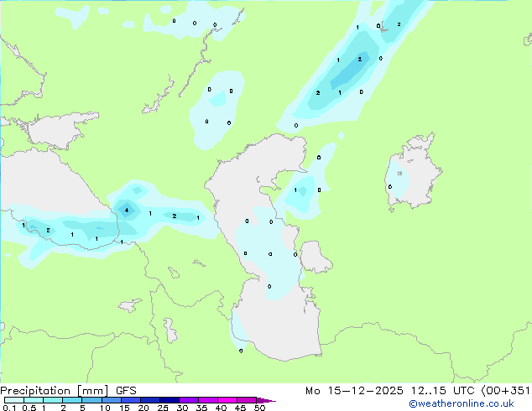
Task: Click the 0.5–1 mm legend swatch
Action: [34, 400]
